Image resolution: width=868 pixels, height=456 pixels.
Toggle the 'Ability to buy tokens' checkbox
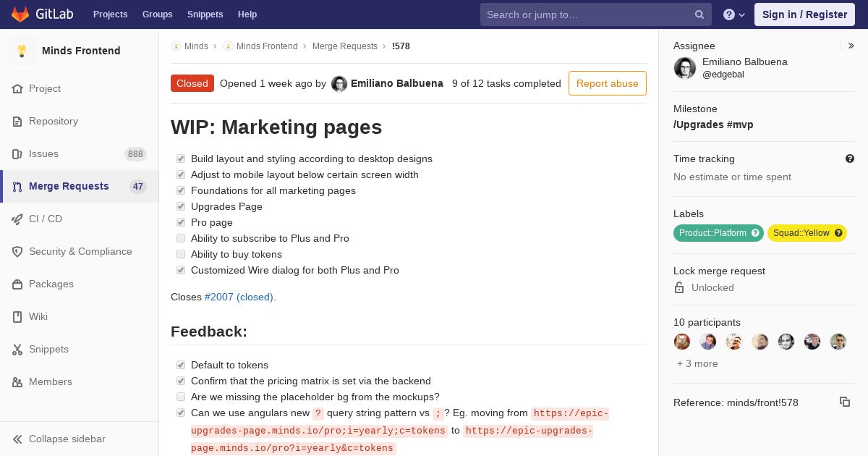point(181,254)
